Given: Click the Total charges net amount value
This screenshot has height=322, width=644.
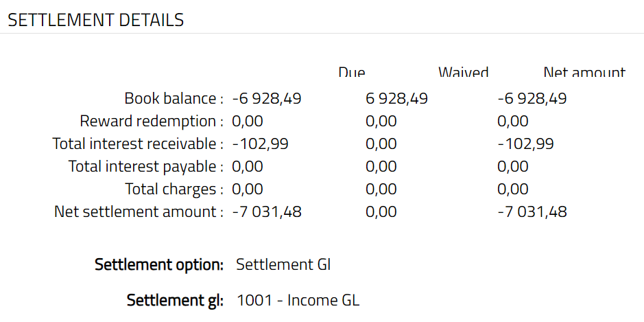Looking at the screenshot, I should [x=513, y=189].
